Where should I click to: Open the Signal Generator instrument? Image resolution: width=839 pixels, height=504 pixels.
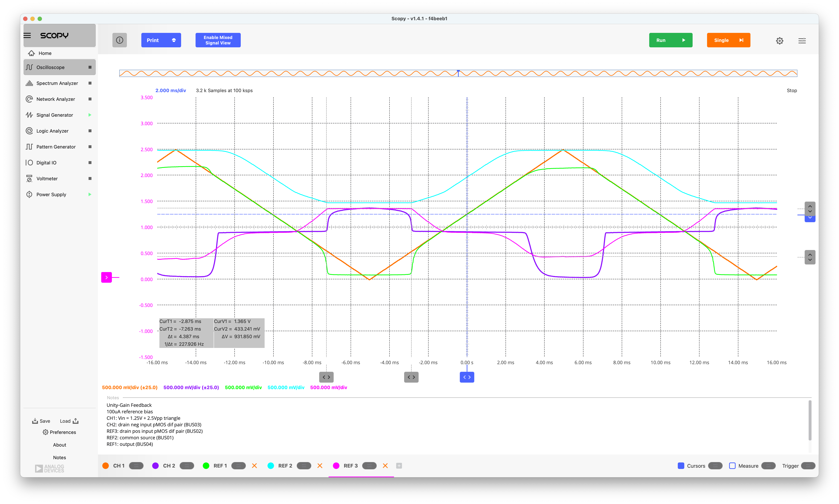coord(59,115)
